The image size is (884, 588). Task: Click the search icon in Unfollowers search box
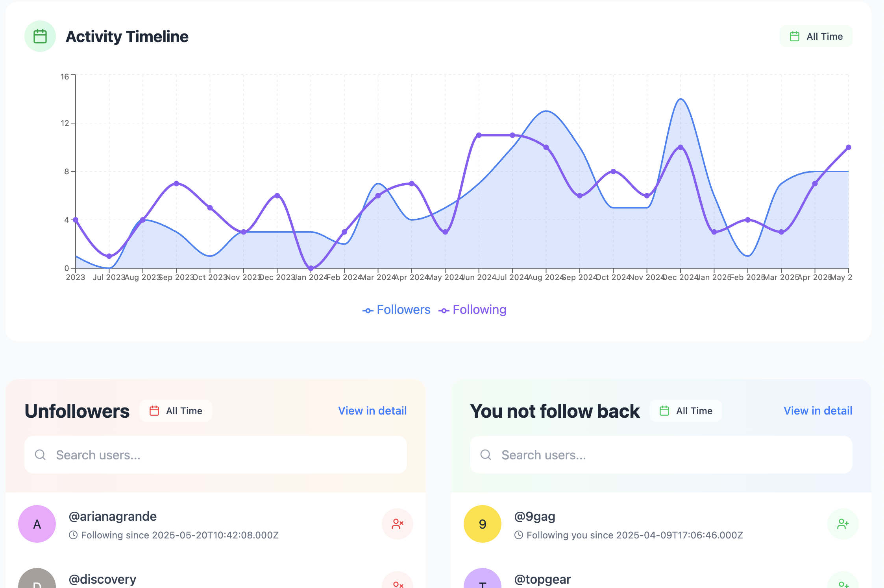pos(40,455)
